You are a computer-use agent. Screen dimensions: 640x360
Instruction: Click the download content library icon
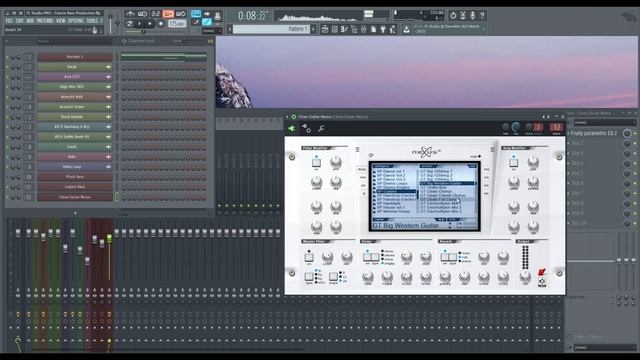pos(407,29)
